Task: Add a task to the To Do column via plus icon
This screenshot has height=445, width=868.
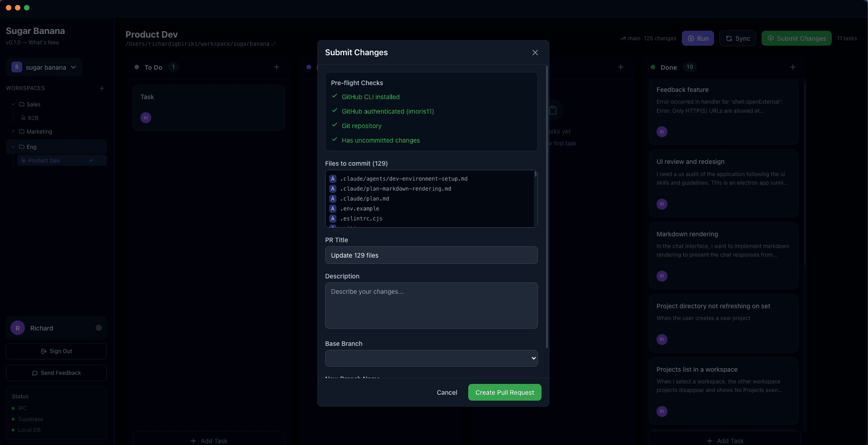Action: (x=277, y=67)
